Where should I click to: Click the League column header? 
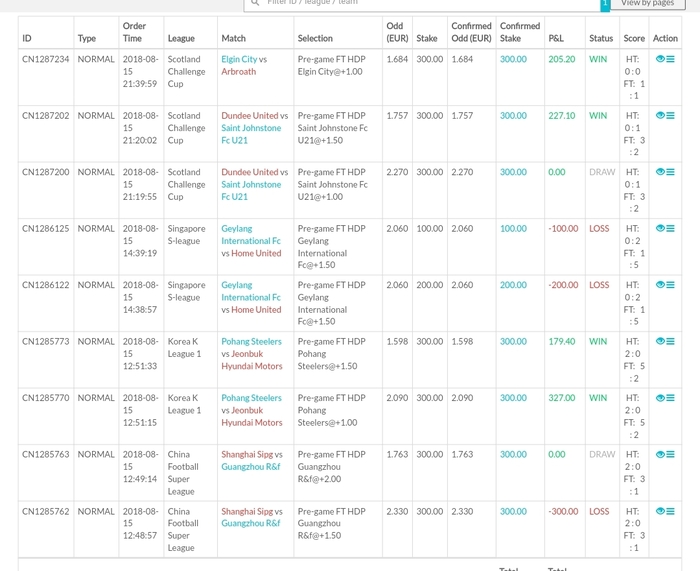[181, 38]
